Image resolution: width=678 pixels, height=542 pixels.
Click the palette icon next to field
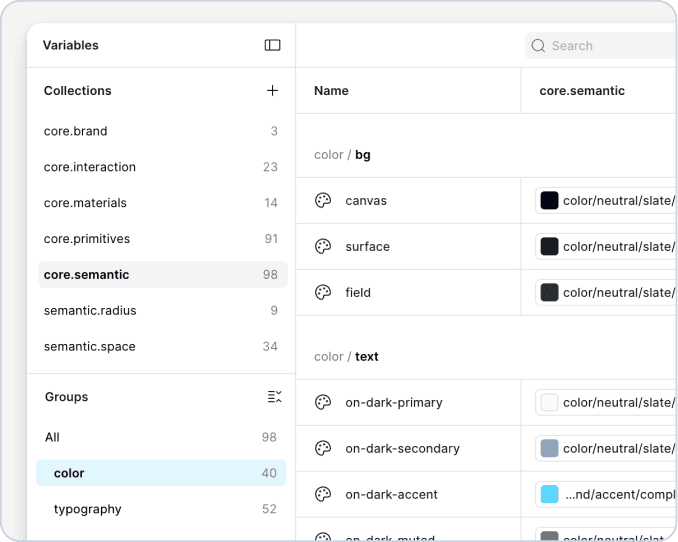(x=323, y=292)
